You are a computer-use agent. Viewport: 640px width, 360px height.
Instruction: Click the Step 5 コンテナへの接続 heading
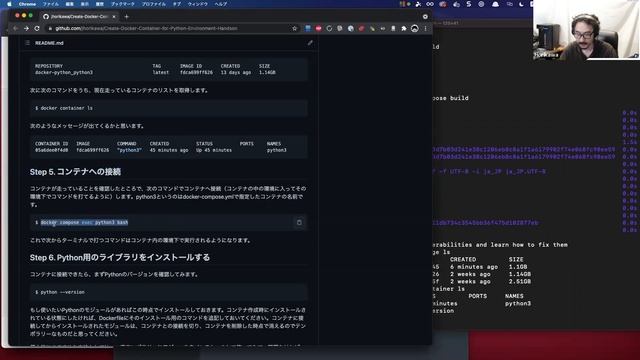75,172
